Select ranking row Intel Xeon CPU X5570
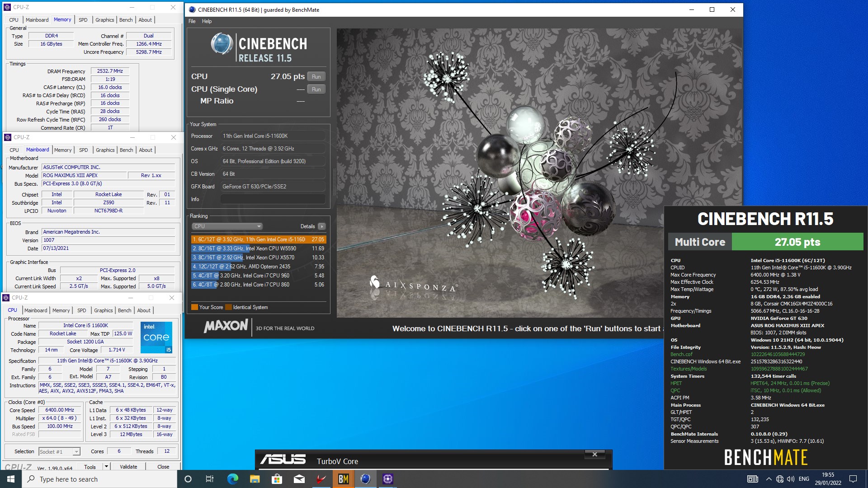This screenshot has height=488, width=868. pyautogui.click(x=259, y=258)
